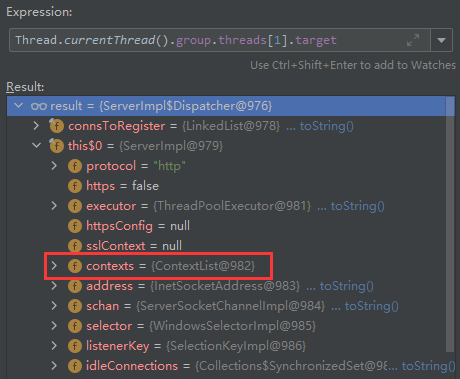Expand the executor ThreadPoolExecutor node
This screenshot has width=460, height=379.
[x=54, y=206]
